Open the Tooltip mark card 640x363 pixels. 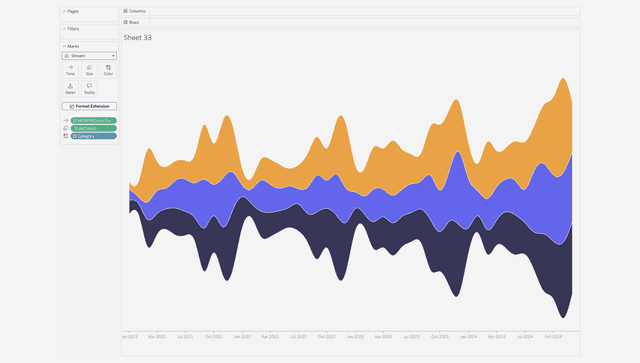click(x=89, y=89)
